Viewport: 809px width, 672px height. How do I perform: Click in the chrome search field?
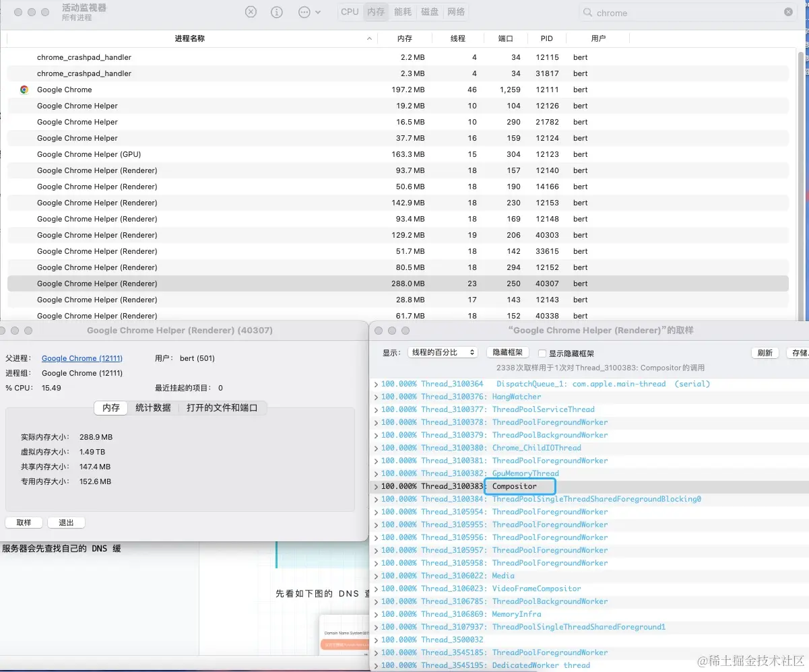point(687,13)
